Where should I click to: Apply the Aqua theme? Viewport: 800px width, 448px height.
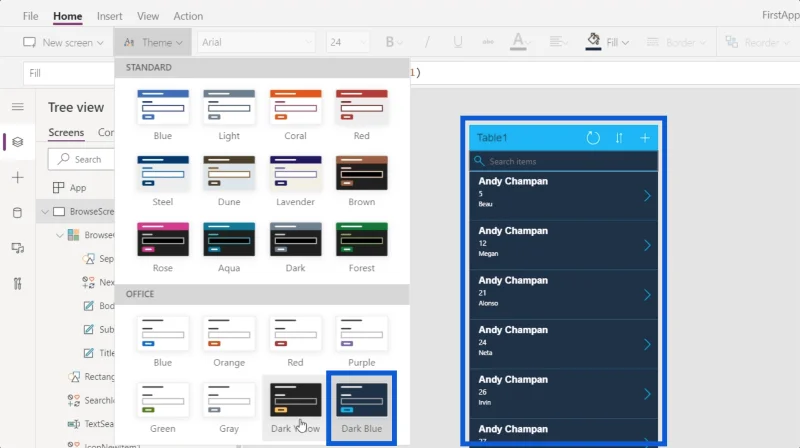coord(229,247)
